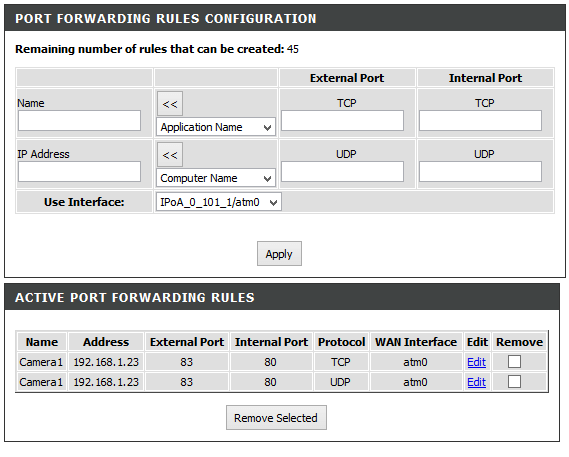
Task: Click the WAN Interface column header
Action: [416, 342]
